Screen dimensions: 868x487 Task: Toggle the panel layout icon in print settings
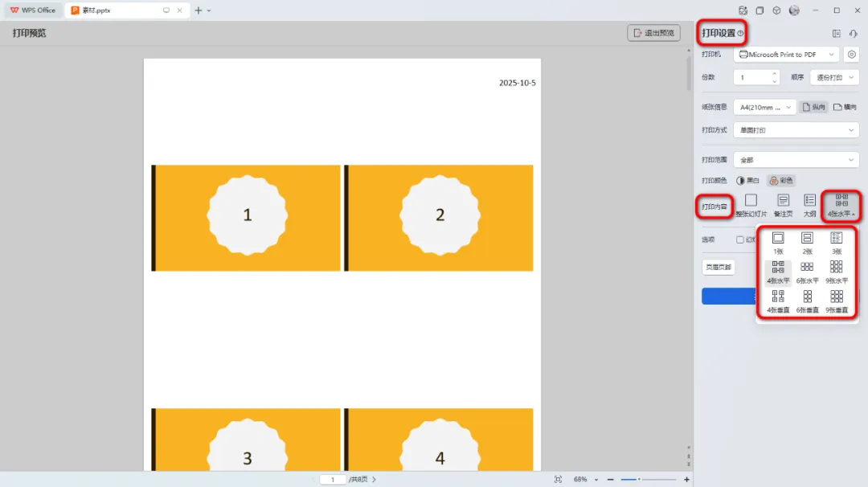click(x=837, y=33)
